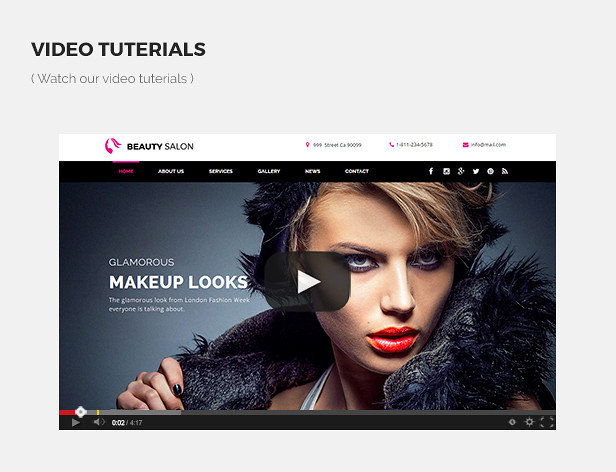The height and width of the screenshot is (472, 616).
Task: Click the RSS feed icon
Action: 505,171
